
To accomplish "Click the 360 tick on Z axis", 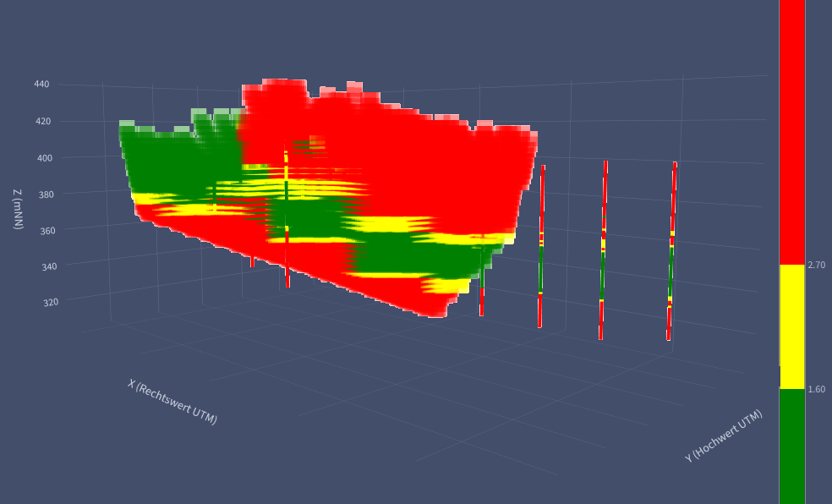I will (x=47, y=231).
